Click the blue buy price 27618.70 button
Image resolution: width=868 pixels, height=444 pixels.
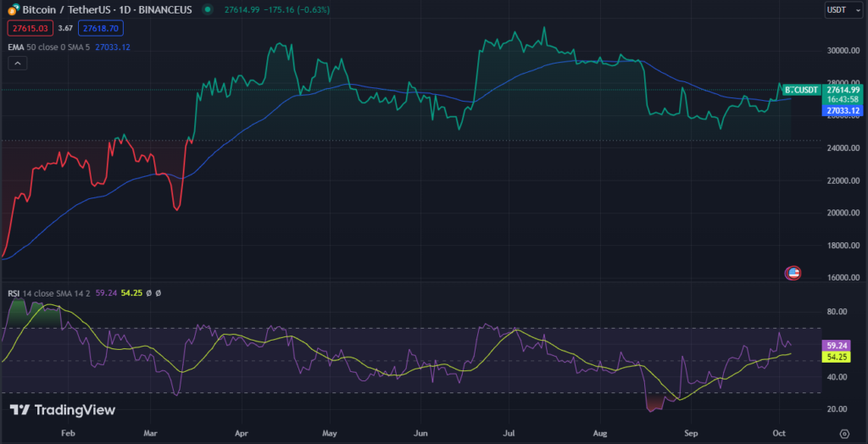pos(101,28)
